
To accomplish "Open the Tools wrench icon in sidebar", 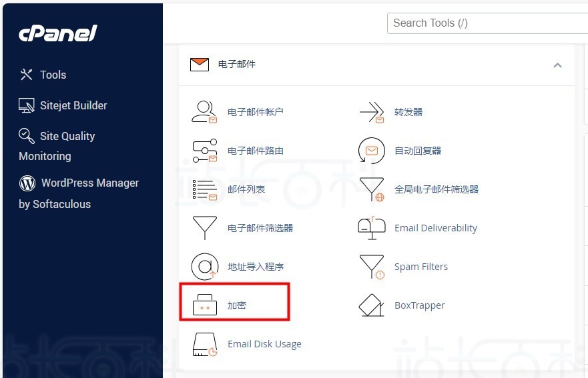I will 26,75.
